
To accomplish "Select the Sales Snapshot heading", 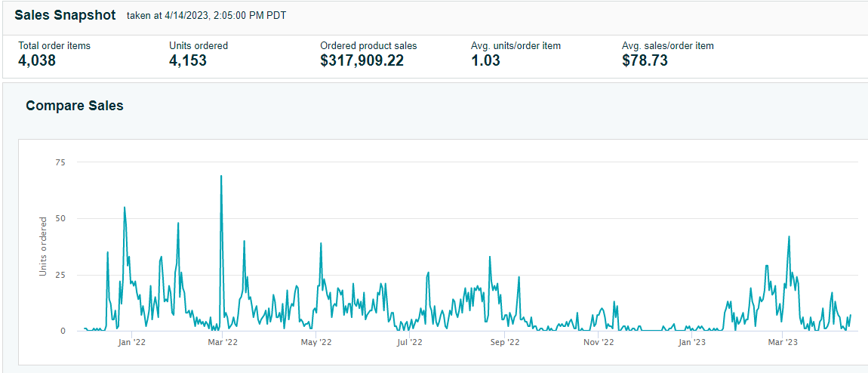I will coord(66,15).
